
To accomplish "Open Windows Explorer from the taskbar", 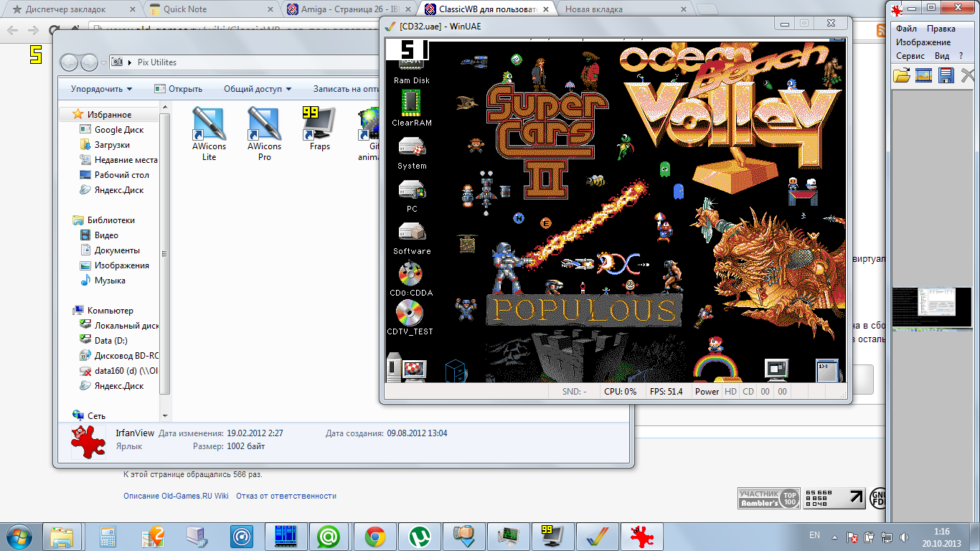I will tap(62, 537).
